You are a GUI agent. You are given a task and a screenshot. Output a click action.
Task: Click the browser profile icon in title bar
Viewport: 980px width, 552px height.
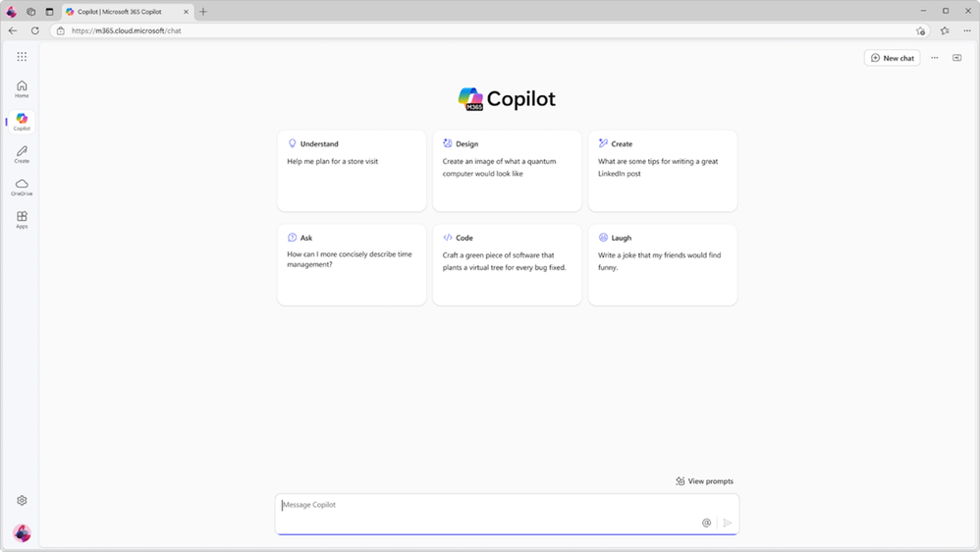coord(11,11)
